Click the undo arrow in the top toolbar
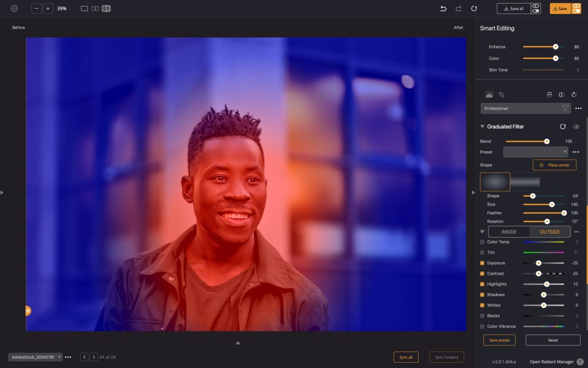This screenshot has height=368, width=588. click(x=442, y=8)
